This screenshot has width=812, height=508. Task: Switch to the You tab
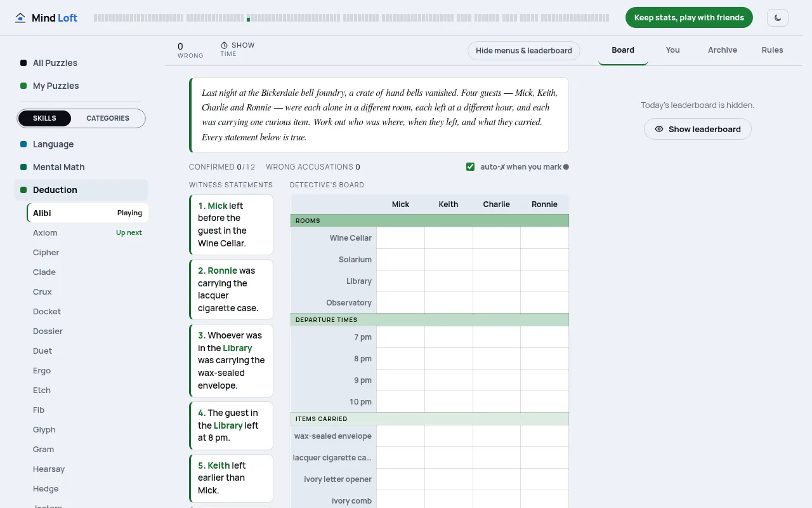[673, 50]
